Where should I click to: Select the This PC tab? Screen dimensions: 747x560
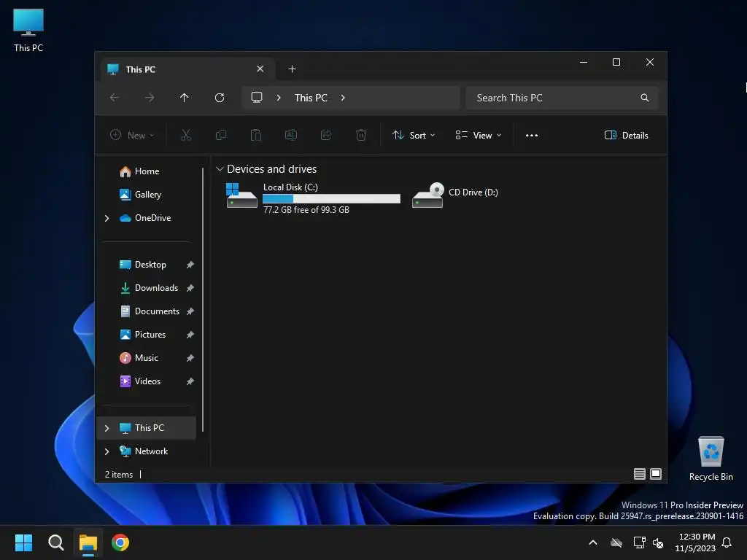186,69
